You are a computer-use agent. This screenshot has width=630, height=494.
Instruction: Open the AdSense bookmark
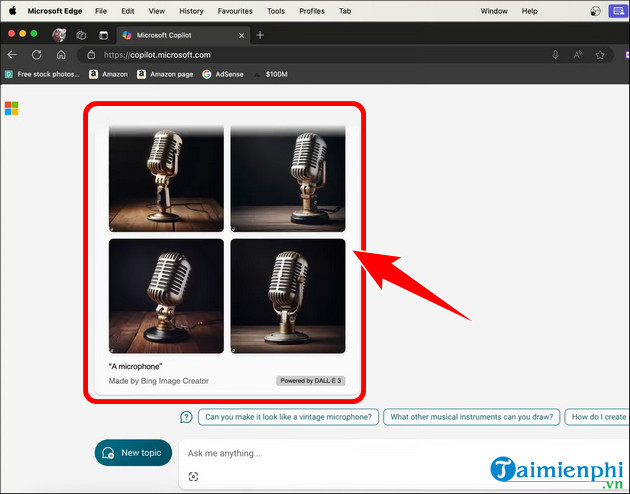223,74
